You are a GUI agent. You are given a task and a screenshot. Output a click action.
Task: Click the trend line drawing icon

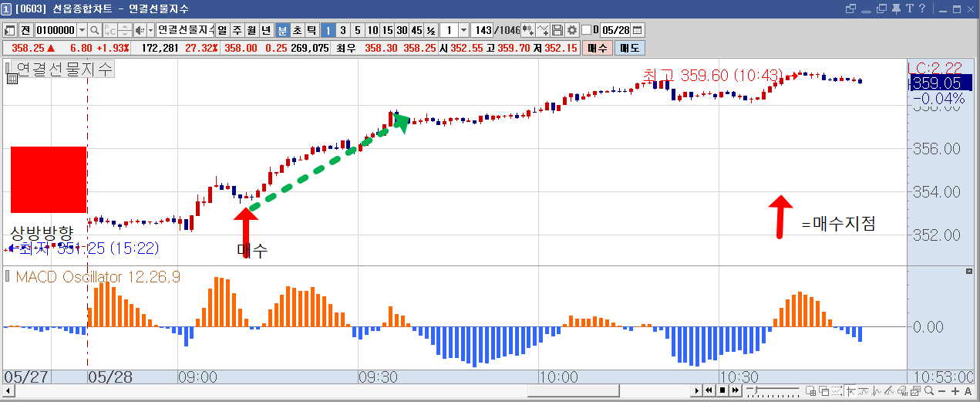click(891, 390)
